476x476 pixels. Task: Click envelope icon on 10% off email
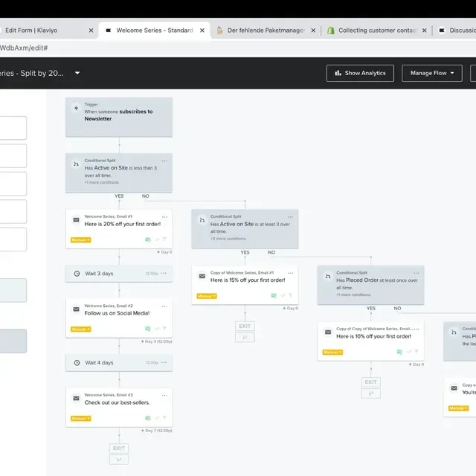point(328,332)
